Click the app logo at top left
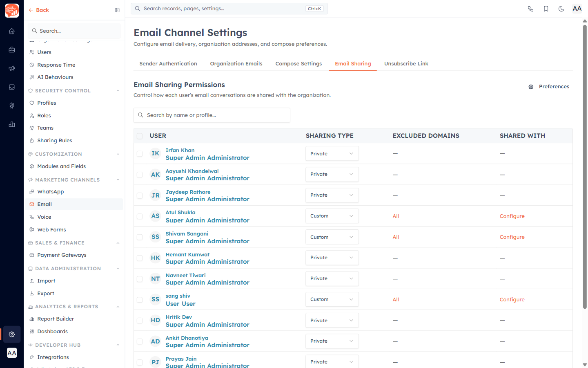The width and height of the screenshot is (588, 368). click(12, 10)
